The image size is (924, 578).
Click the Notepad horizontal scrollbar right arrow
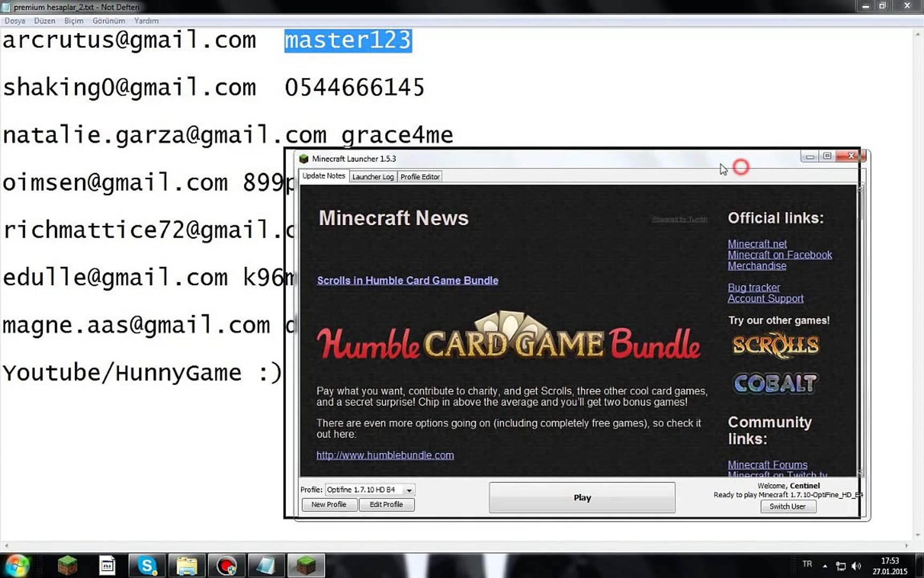point(906,546)
